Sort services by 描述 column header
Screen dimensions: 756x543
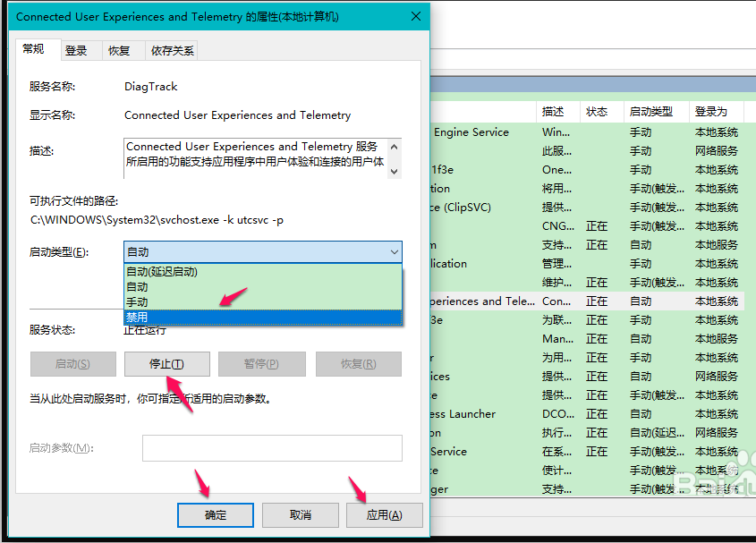tap(557, 112)
